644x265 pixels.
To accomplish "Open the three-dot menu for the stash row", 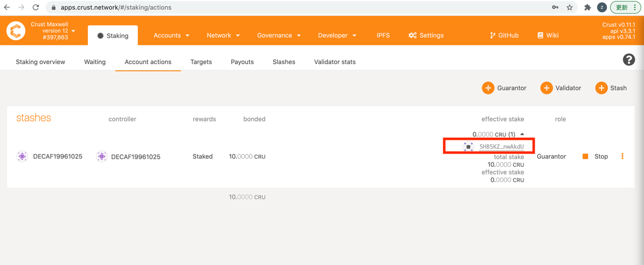I will 622,157.
